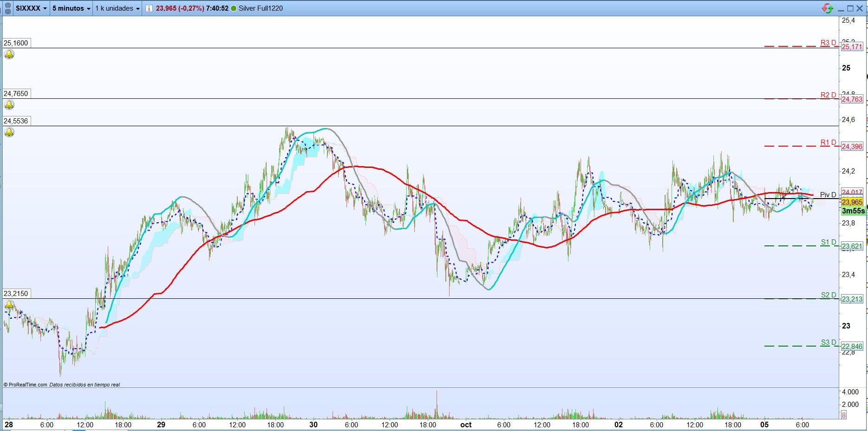Click the 23 level on price axis
The image size is (868, 431).
[846, 326]
